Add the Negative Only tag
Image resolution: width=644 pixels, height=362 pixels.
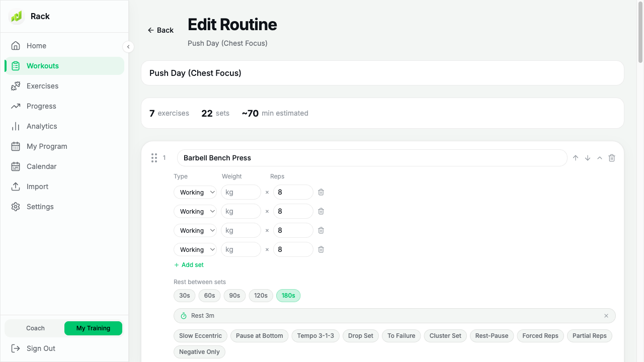(199, 352)
